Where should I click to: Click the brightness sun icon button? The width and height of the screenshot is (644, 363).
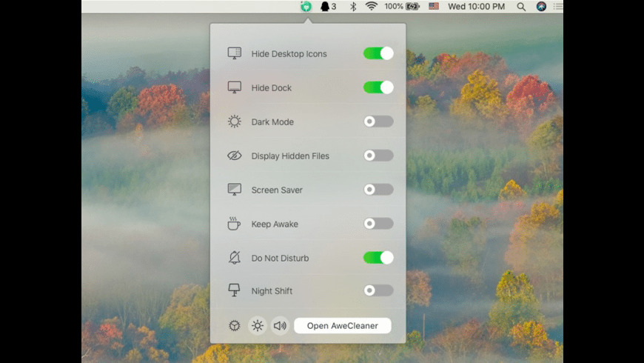(258, 325)
